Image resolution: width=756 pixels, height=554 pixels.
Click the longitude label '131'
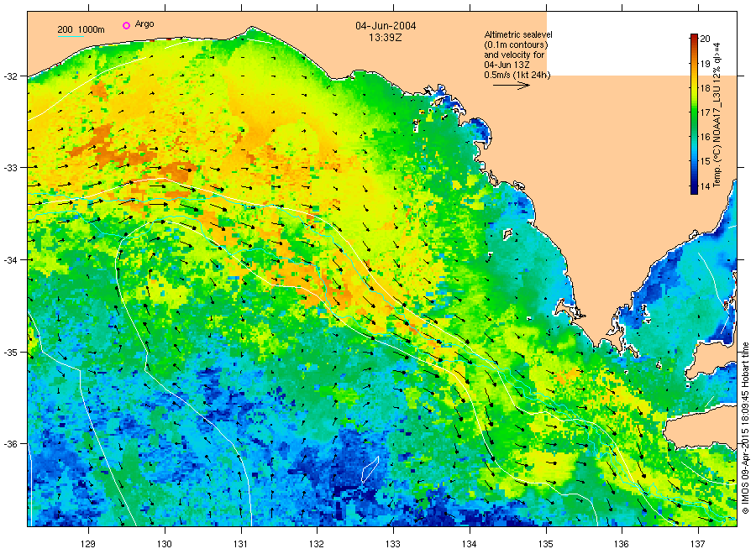coord(240,544)
